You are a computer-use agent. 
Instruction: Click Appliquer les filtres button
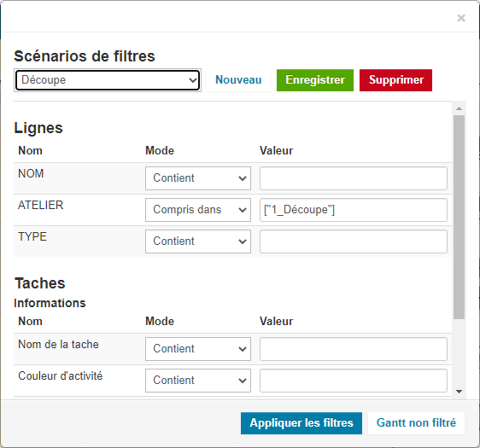(x=301, y=423)
